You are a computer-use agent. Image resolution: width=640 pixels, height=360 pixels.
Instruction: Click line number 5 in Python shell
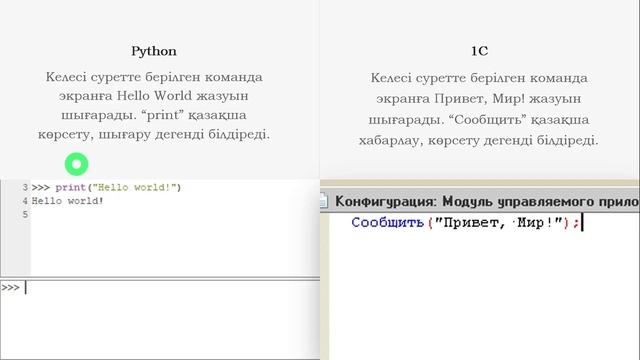(x=25, y=215)
